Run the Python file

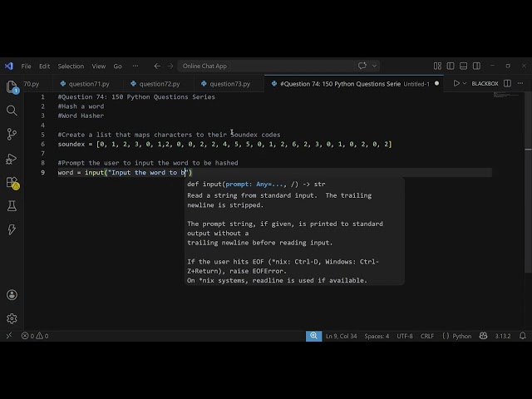point(456,83)
